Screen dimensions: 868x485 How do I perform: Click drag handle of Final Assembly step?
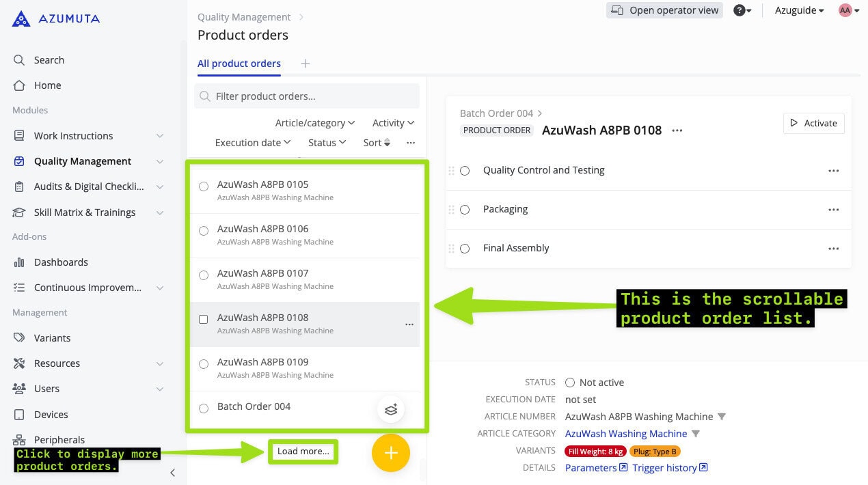451,249
